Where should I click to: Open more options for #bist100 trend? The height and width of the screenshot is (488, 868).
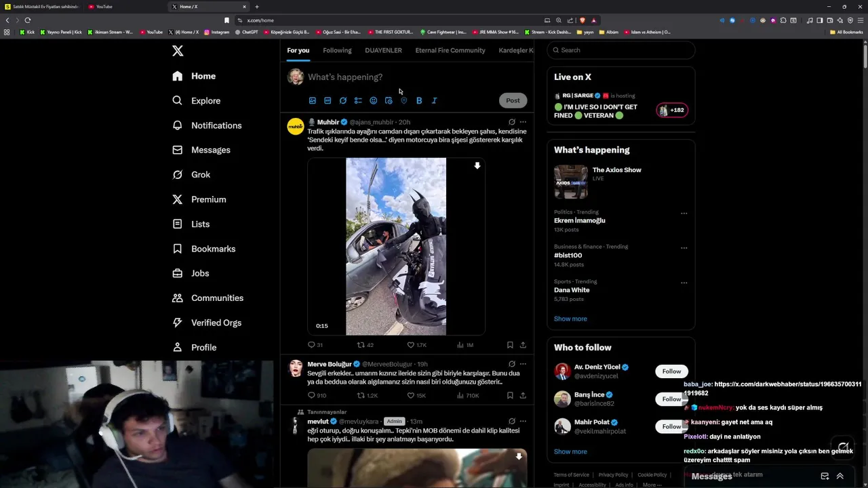point(684,248)
